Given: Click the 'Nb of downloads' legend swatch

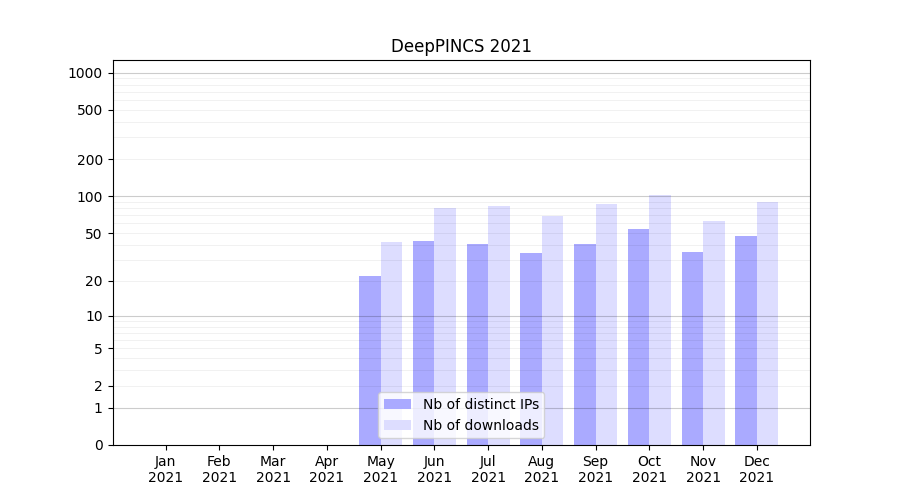Looking at the screenshot, I should pyautogui.click(x=397, y=425).
